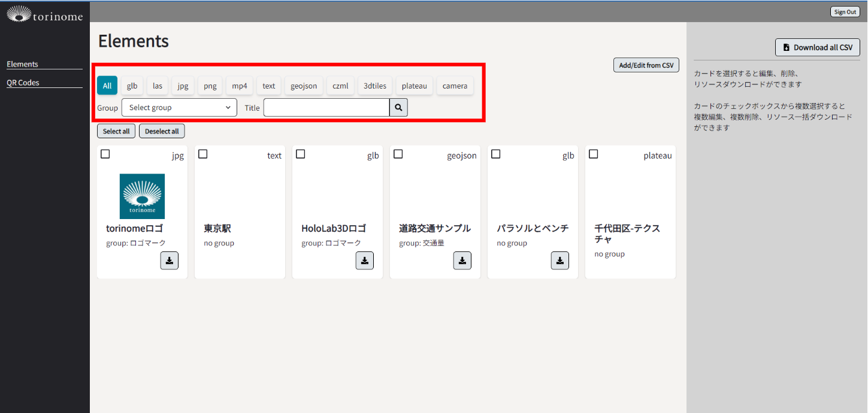Open the torinomeロゴ image thumbnail
This screenshot has height=413, width=868.
point(142,196)
